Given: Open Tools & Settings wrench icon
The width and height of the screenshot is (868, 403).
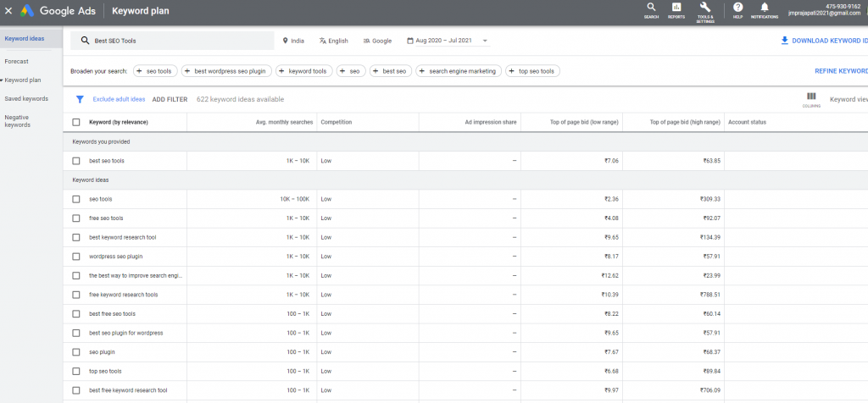Looking at the screenshot, I should click(705, 7).
